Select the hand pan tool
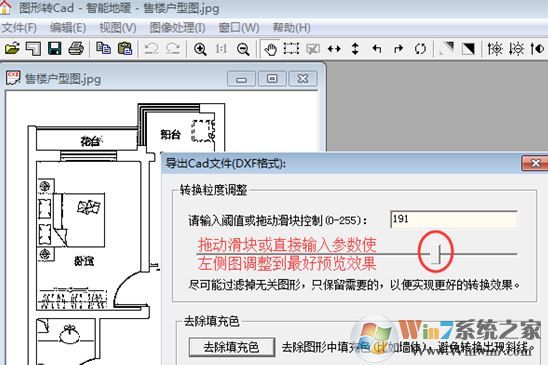The image size is (548, 365). [x=270, y=49]
